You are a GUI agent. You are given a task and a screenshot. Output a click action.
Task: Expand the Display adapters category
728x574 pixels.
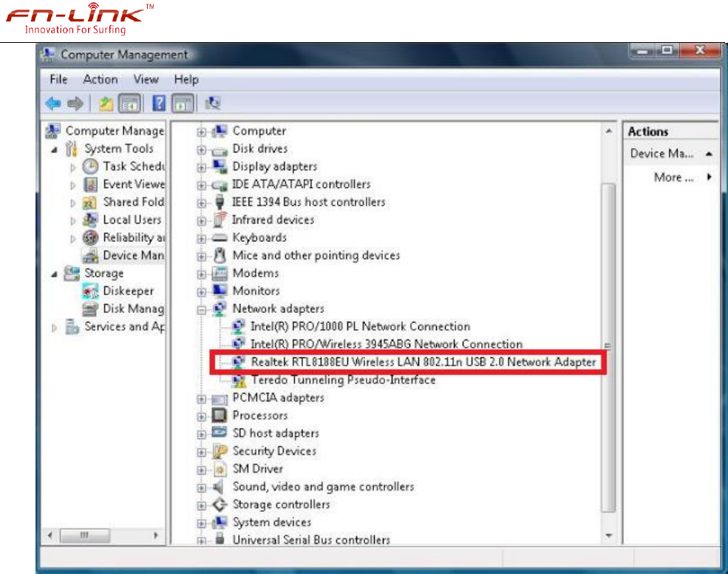pos(202,167)
